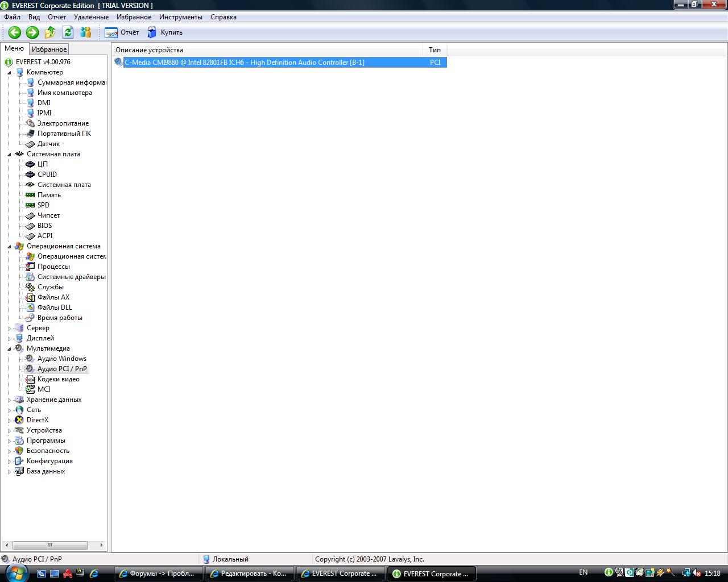The image size is (728, 582).
Task: Click the CPUID chip icon
Action: click(31, 174)
